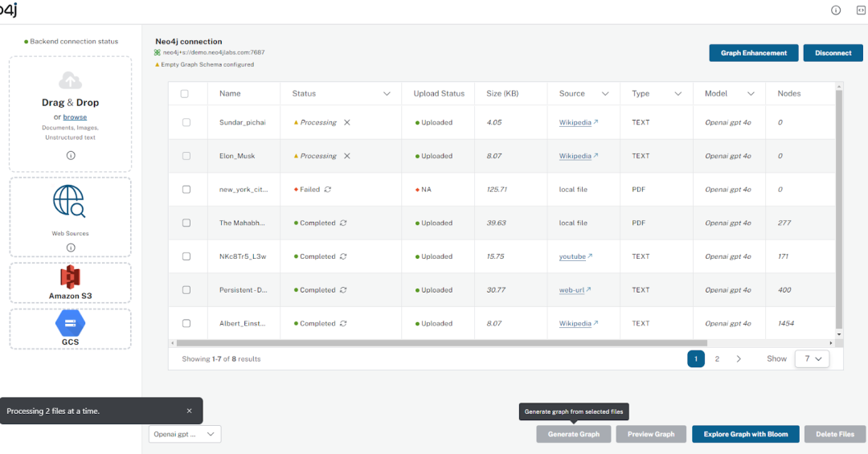Reprocess NKc8Tr5_L3w file
This screenshot has width=868, height=454.
point(343,256)
